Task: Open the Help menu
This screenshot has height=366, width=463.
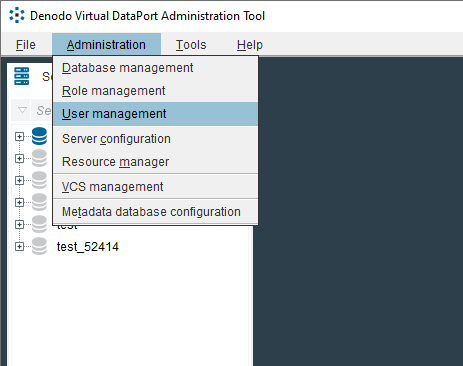Action: pyautogui.click(x=250, y=45)
